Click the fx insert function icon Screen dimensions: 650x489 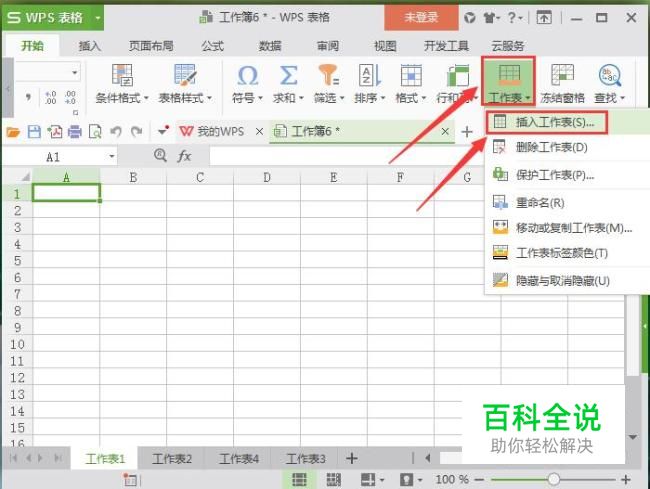point(184,156)
